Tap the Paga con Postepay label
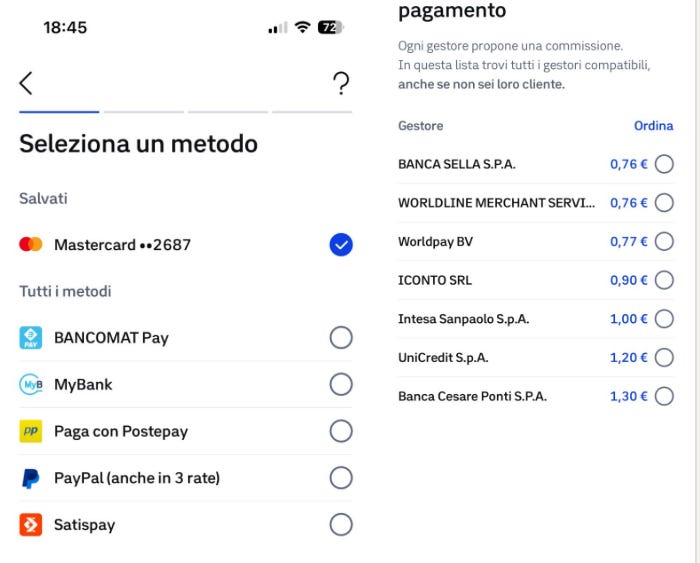Image resolution: width=700 pixels, height=563 pixels. 121,432
